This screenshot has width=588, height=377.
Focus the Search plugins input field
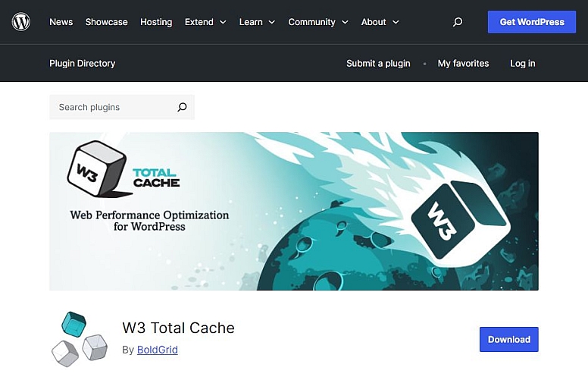(122, 107)
